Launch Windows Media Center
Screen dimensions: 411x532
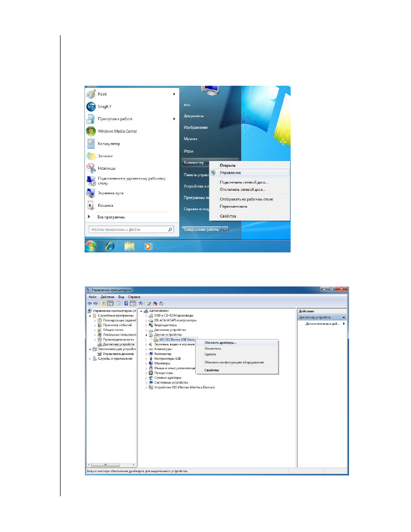[117, 131]
